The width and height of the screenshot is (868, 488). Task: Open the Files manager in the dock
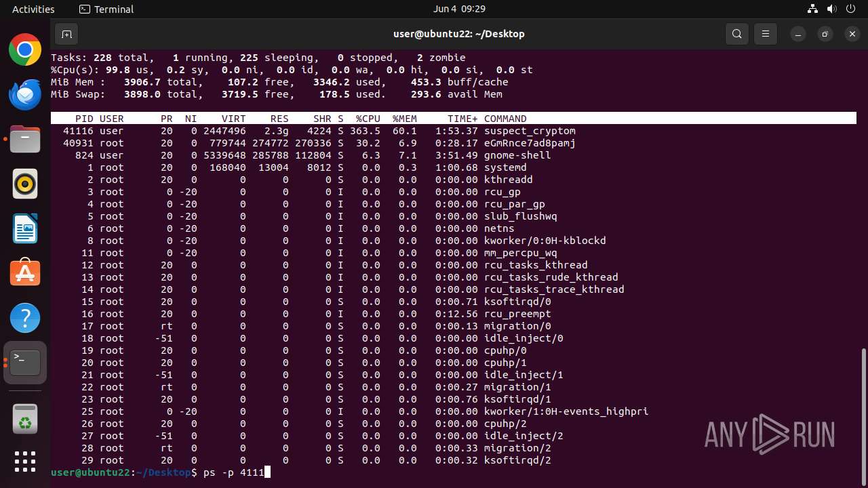click(x=25, y=139)
